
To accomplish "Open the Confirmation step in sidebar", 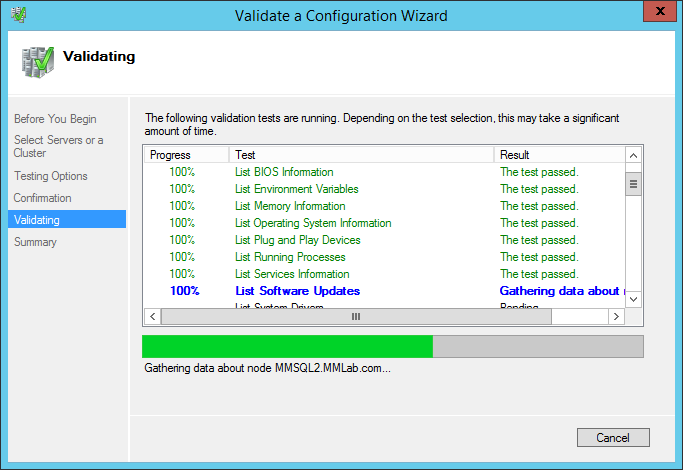I will click(43, 198).
